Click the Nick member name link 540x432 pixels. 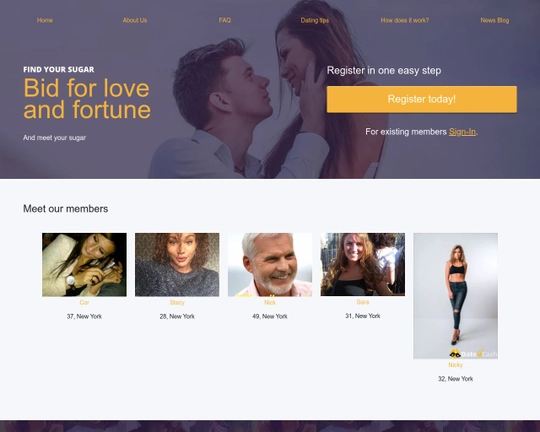[270, 302]
